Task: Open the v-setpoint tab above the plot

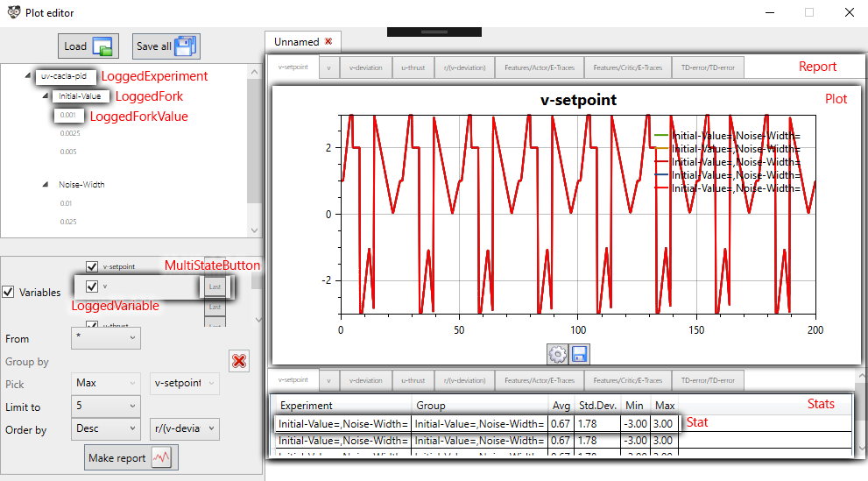Action: [x=293, y=67]
